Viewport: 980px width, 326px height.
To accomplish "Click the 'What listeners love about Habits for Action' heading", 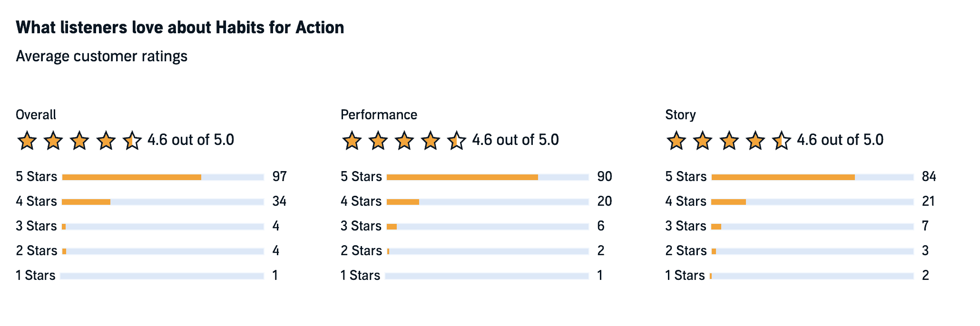I will pos(180,28).
